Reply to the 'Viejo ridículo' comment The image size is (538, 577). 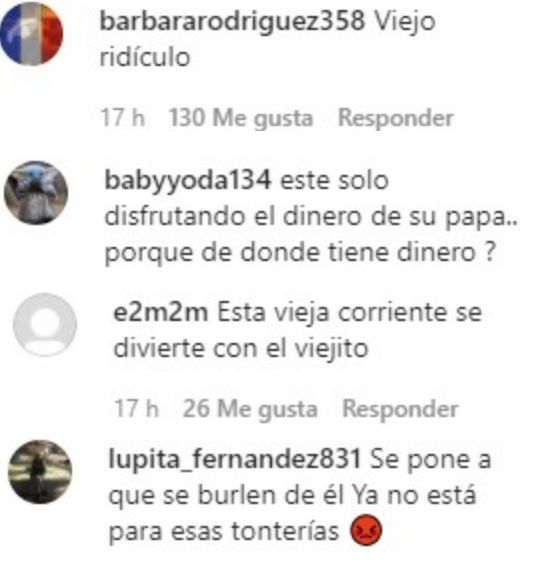(x=396, y=118)
